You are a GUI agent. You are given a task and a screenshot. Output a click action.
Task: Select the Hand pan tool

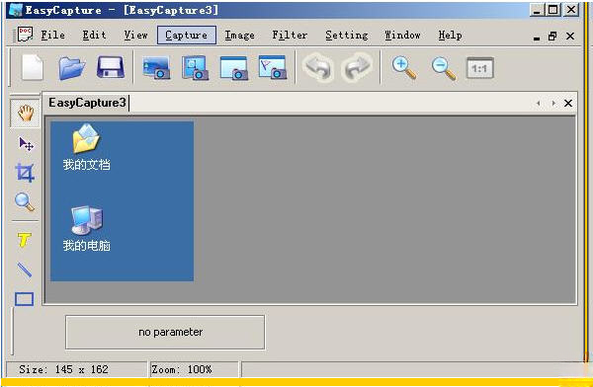[x=26, y=113]
